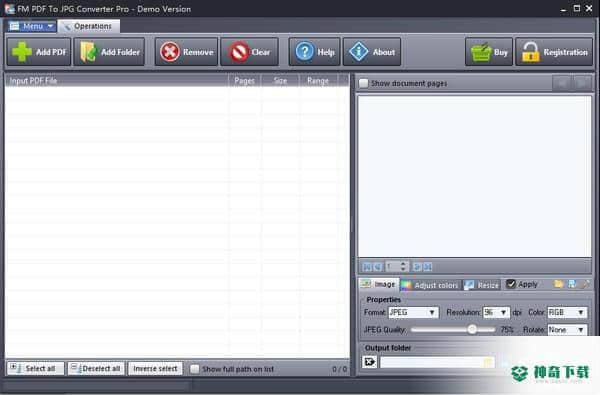Open the Resolution dropdown
Screen dimensions: 600x395
coord(496,312)
